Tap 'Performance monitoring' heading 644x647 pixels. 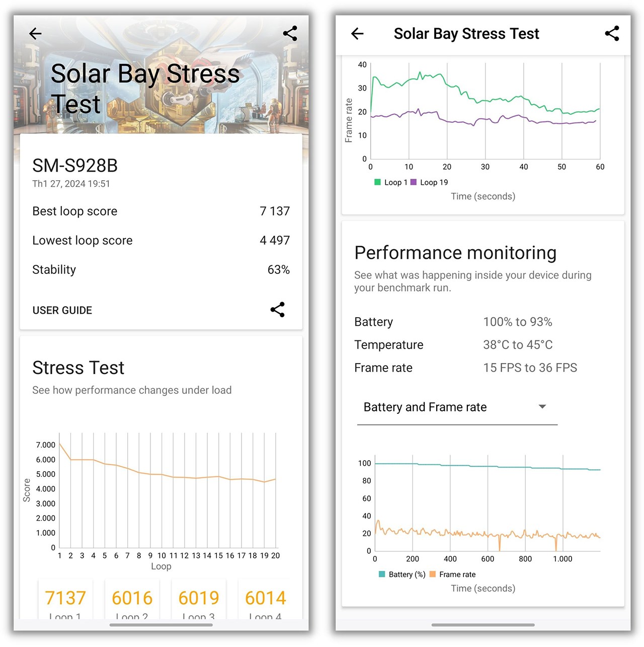pos(455,253)
